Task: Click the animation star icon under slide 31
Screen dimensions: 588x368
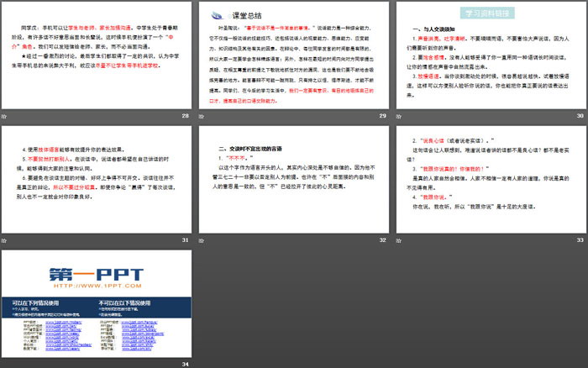Action: 5,241
